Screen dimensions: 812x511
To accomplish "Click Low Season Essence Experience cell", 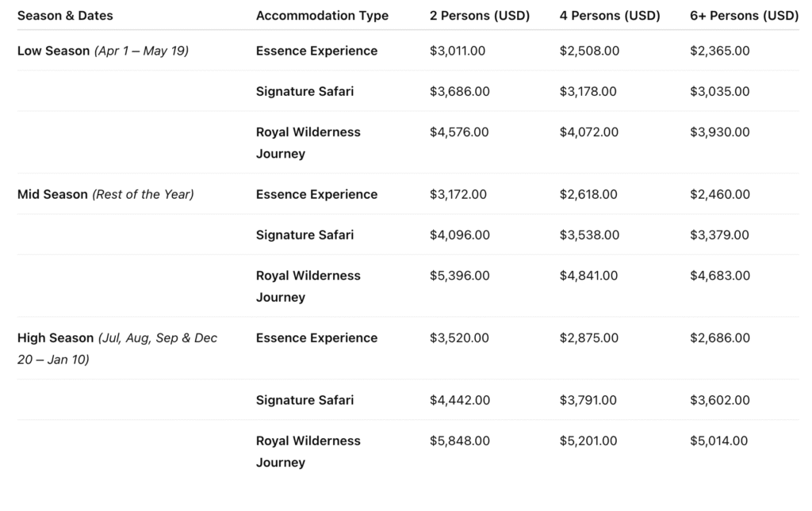I will point(317,51).
